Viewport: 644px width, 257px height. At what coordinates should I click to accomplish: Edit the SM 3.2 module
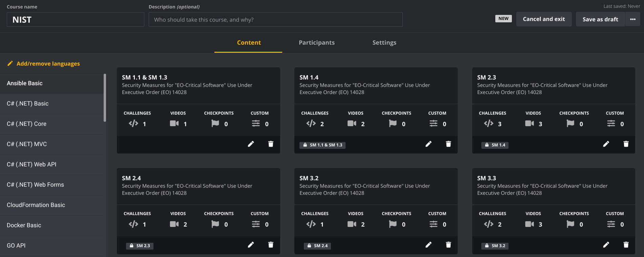pos(428,244)
